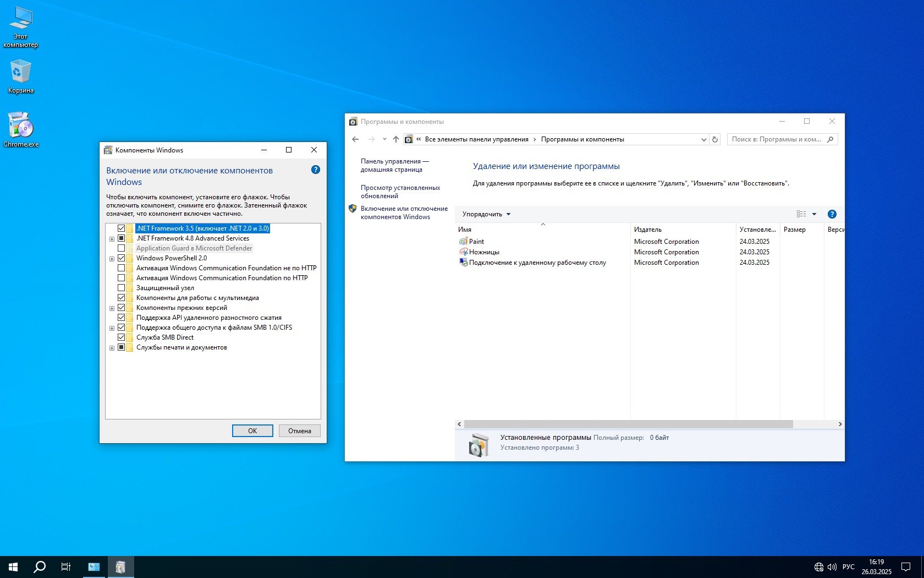The width and height of the screenshot is (924, 578).
Task: Click the blue help icon in programs toolbar
Action: click(x=832, y=214)
